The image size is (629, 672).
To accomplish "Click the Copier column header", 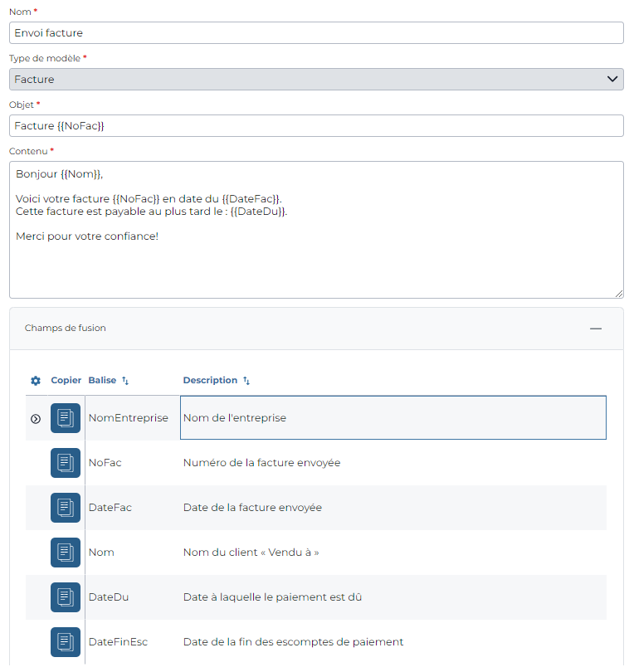I will pyautogui.click(x=66, y=380).
